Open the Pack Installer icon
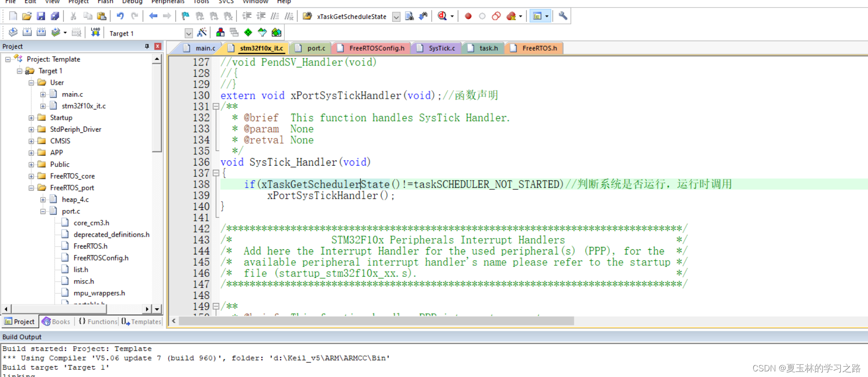The height and width of the screenshot is (377, 868). (x=276, y=32)
